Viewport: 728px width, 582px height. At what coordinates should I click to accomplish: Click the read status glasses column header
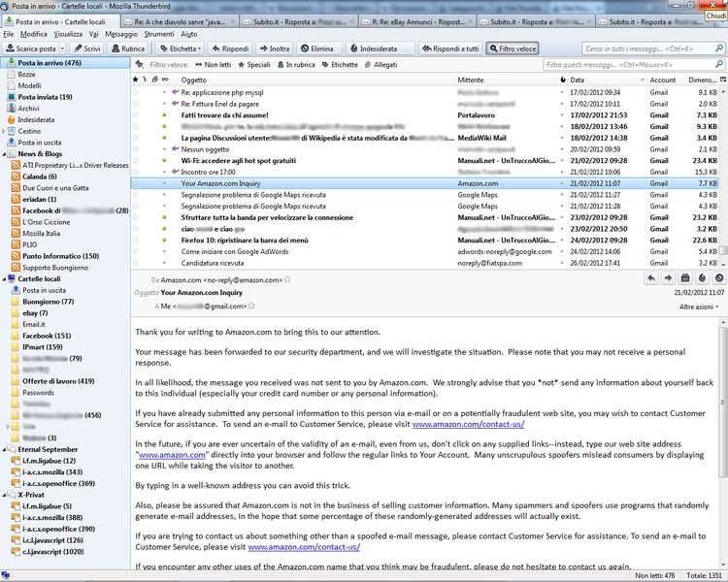[x=165, y=80]
